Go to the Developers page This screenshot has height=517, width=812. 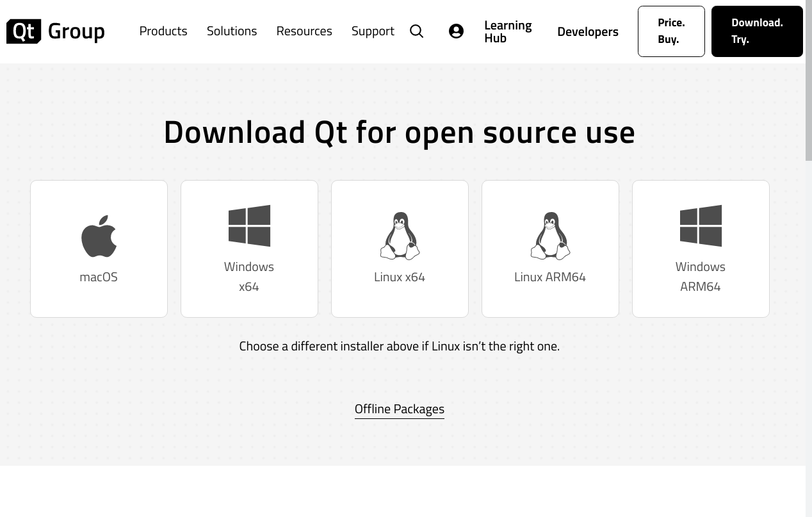click(x=588, y=31)
